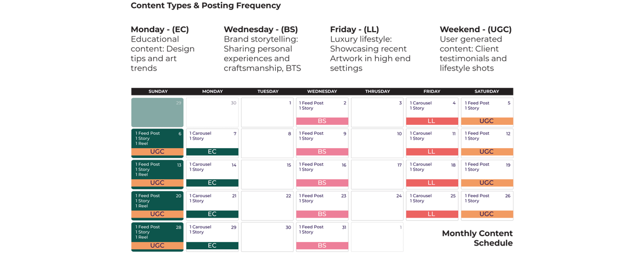Image resolution: width=644 pixels, height=253 pixels.
Task: Select the LL tag on Friday 4
Action: 432,121
